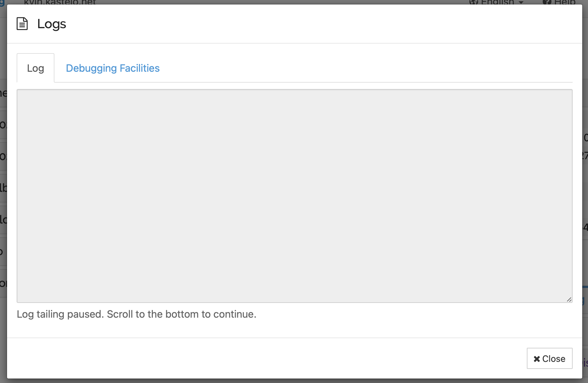Click the question-mark icon beside Help
The image size is (588, 383).
[x=547, y=3]
